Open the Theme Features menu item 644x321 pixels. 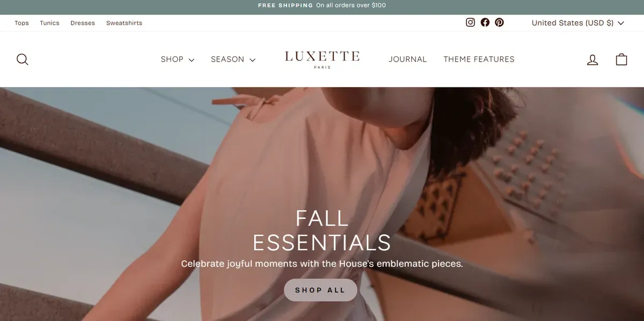[479, 59]
